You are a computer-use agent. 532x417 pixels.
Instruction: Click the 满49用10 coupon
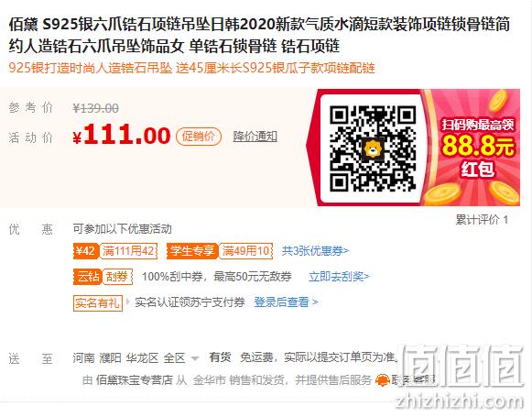(x=245, y=251)
